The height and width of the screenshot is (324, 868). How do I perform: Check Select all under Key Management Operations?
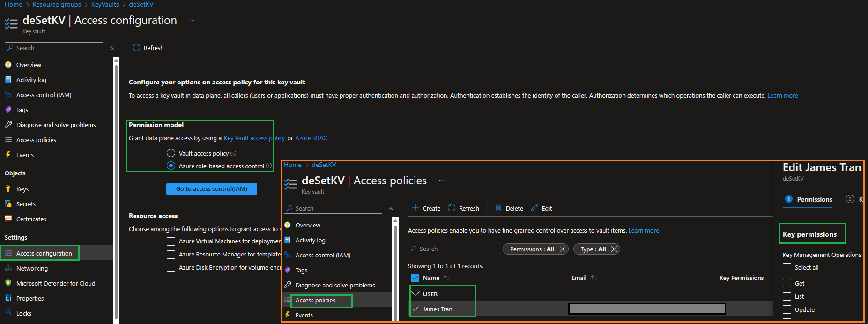click(787, 267)
